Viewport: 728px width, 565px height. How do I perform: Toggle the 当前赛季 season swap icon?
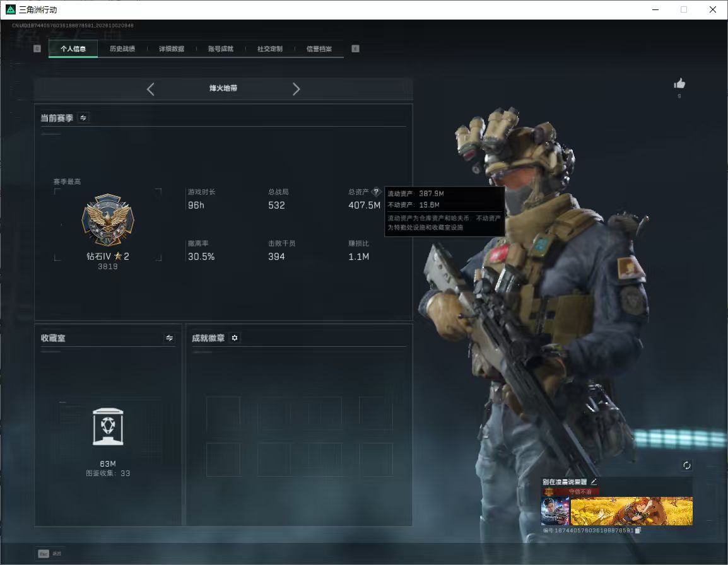click(83, 118)
